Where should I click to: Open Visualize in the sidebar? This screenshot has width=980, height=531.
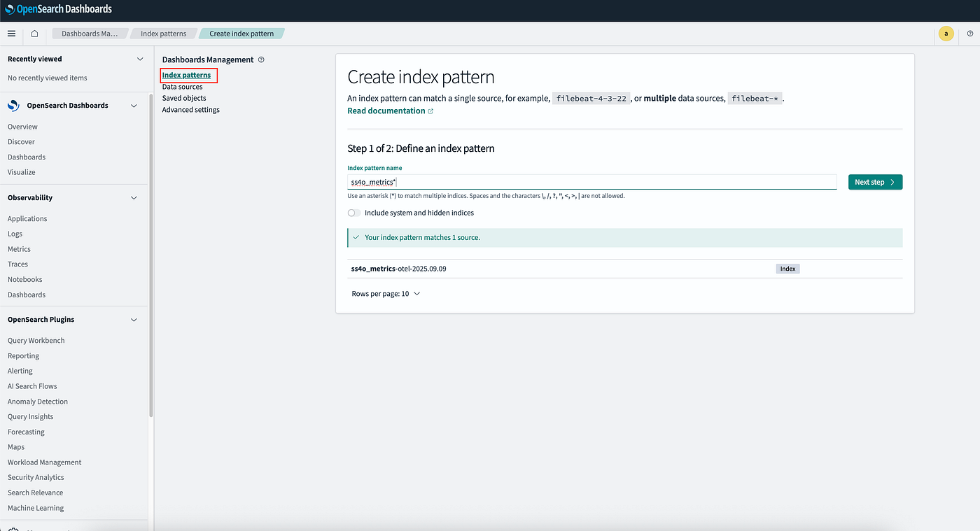22,172
